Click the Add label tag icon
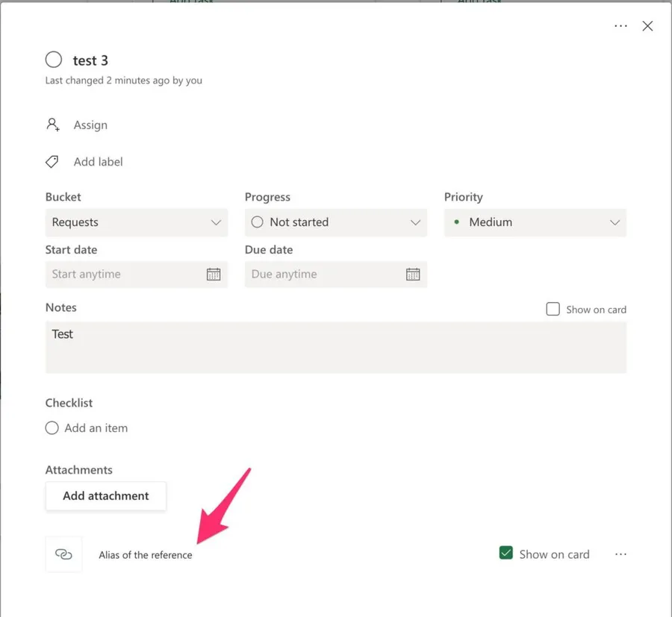The image size is (672, 617). pos(52,162)
